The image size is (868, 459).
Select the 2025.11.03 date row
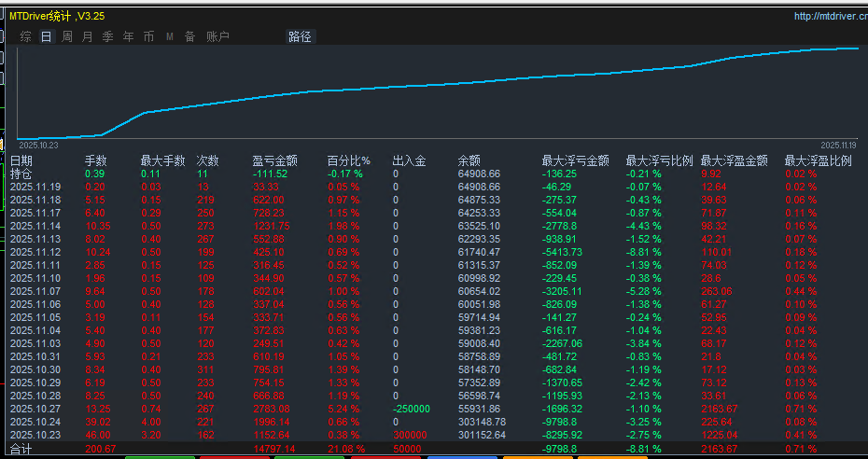pos(35,343)
